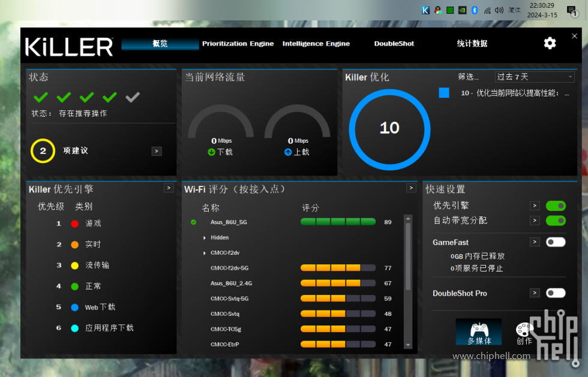Click the blue Web 下载 priority color dot
Screen dimensions: 588x377
coord(74,307)
